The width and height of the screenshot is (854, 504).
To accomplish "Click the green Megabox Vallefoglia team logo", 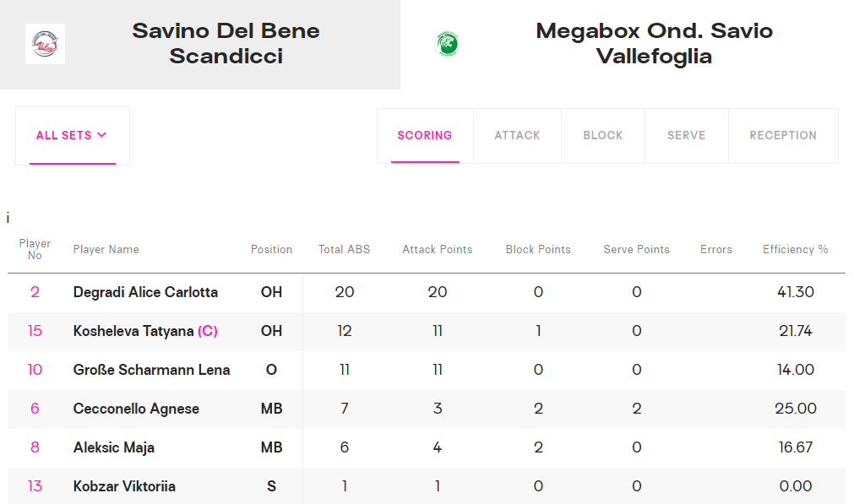I will pos(448,44).
